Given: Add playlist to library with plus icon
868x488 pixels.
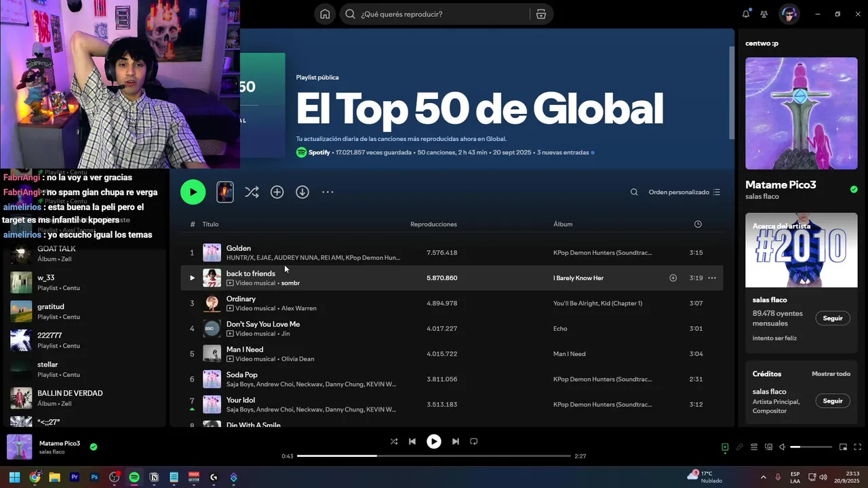Looking at the screenshot, I should point(277,192).
